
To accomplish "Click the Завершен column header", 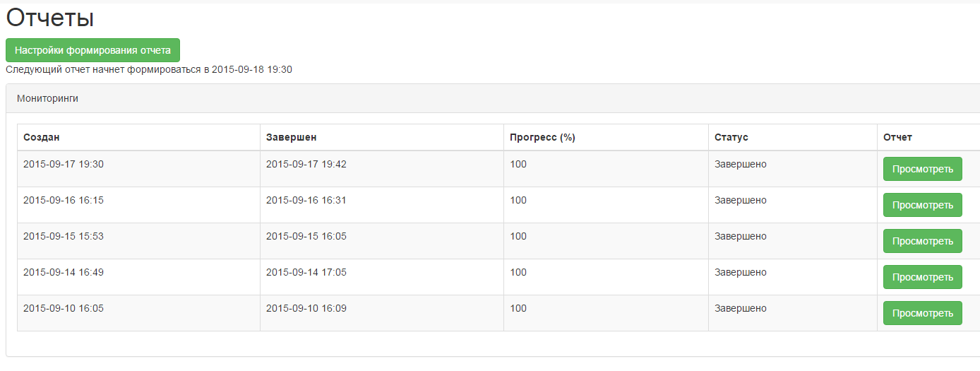I will click(286, 137).
